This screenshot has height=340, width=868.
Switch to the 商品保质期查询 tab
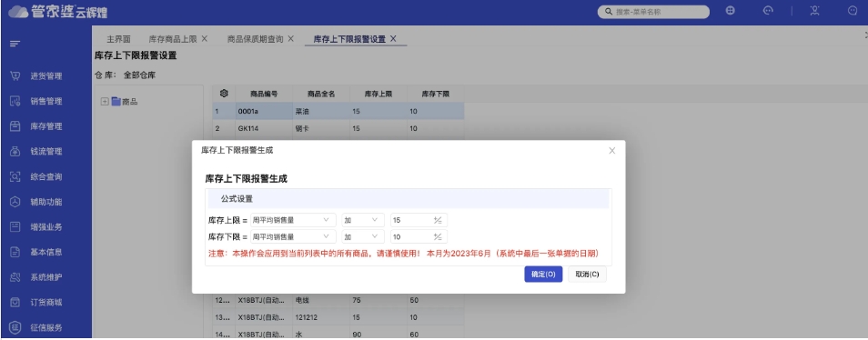pyautogui.click(x=255, y=39)
